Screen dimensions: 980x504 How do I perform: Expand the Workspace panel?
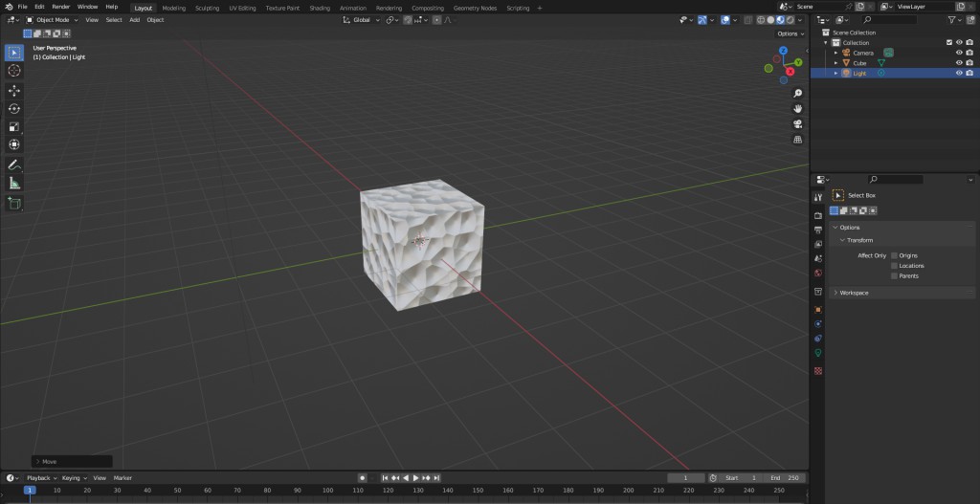tap(854, 293)
